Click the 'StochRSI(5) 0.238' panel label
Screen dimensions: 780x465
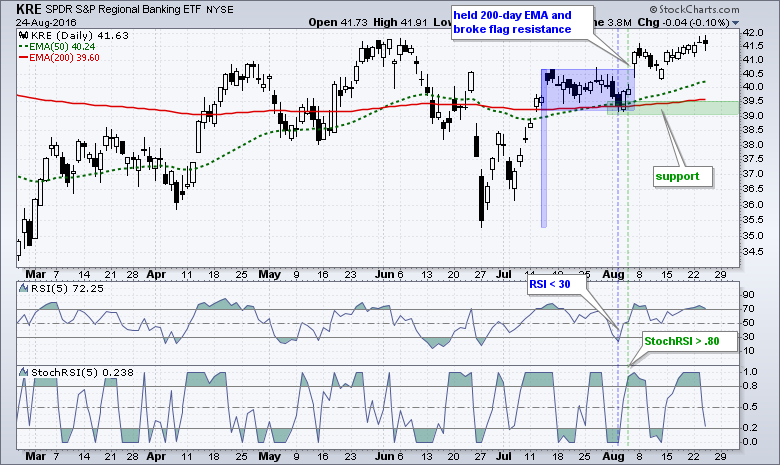(x=82, y=372)
